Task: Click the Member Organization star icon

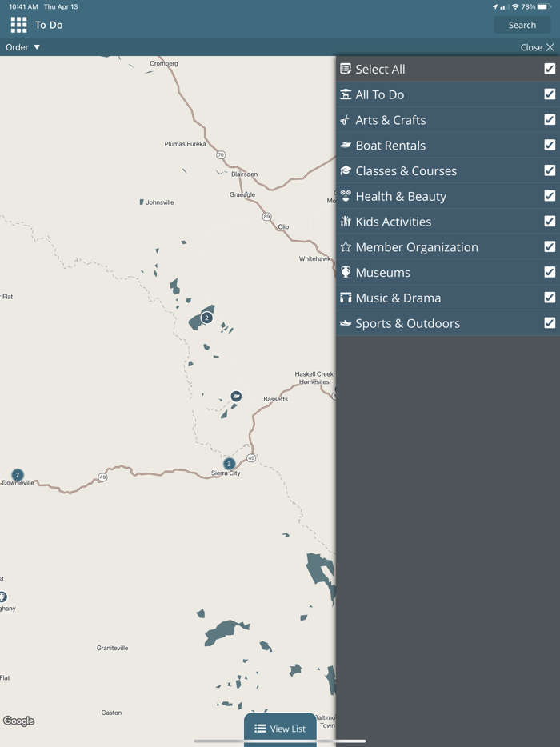Action: pyautogui.click(x=346, y=247)
